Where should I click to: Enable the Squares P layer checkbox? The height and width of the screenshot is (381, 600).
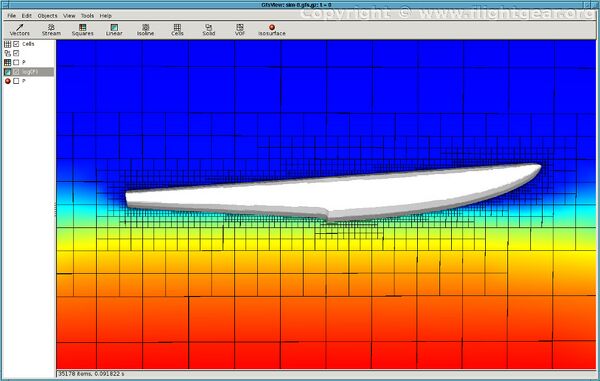pos(16,62)
